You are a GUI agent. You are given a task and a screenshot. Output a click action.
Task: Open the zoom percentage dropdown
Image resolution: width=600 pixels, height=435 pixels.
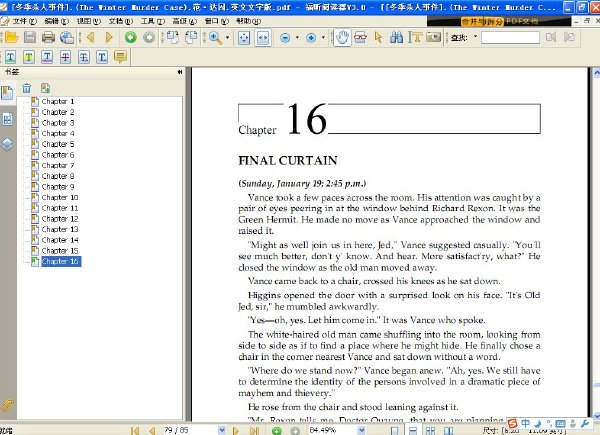(x=361, y=431)
